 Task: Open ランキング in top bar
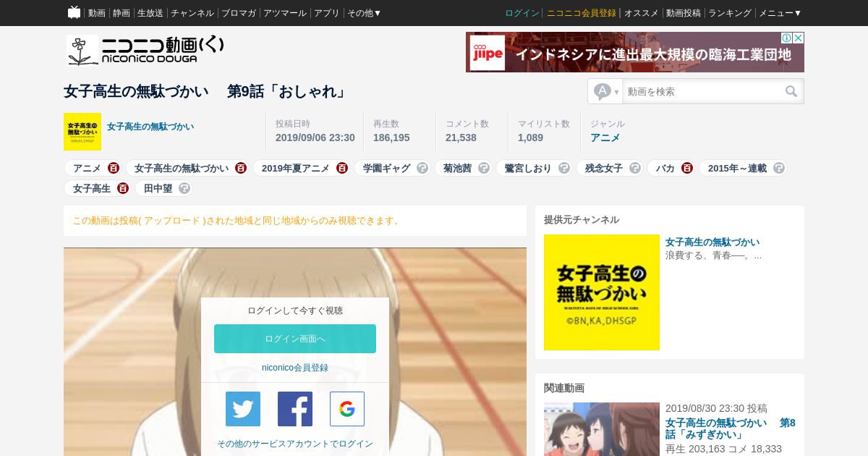click(730, 13)
